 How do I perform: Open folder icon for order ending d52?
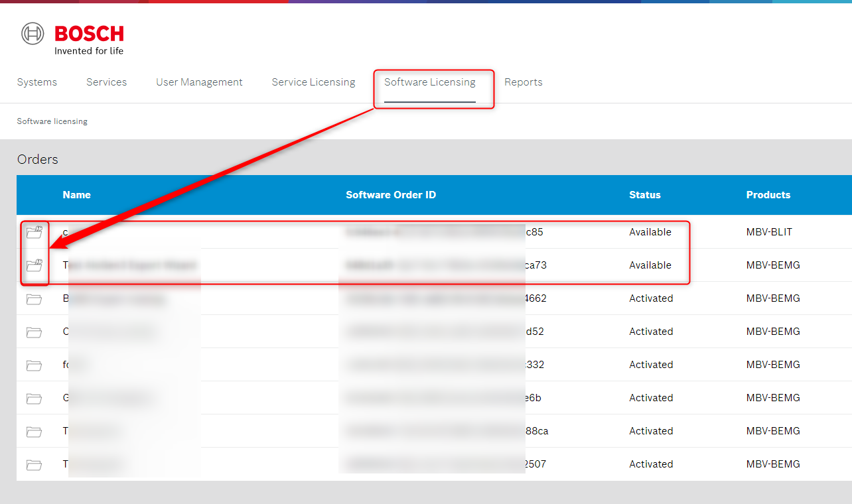[x=34, y=332]
